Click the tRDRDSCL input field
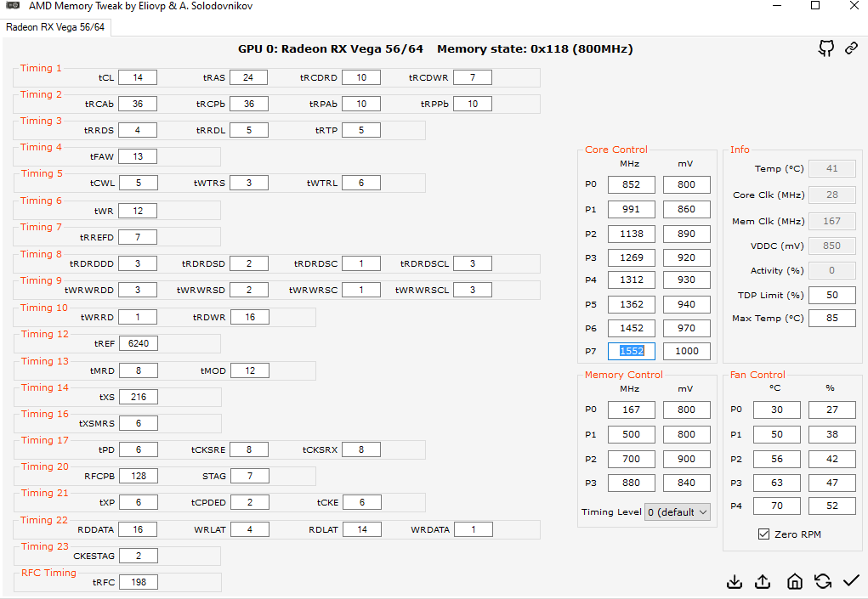868x599 pixels. tap(472, 263)
